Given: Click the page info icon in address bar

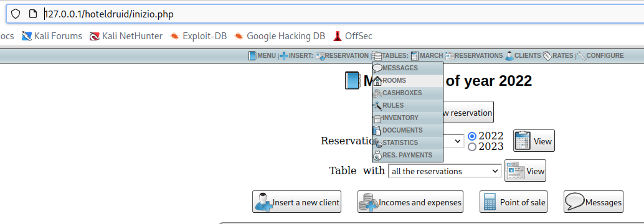Looking at the screenshot, I should 33,14.
